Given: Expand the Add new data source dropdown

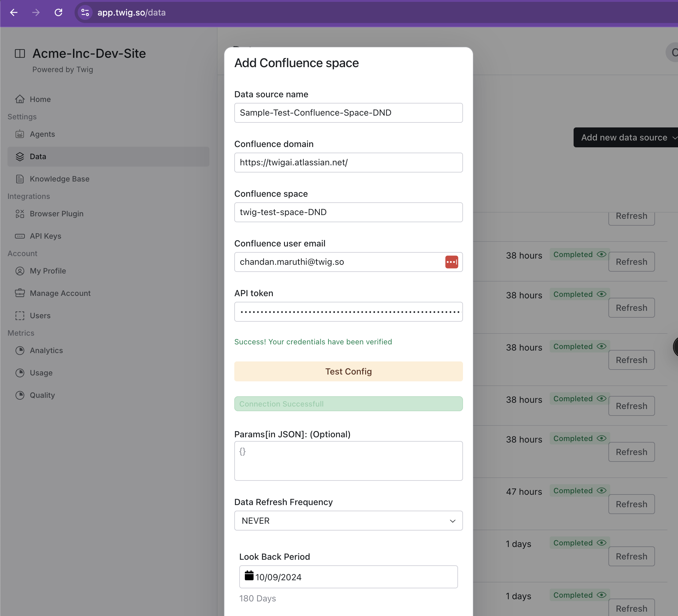Looking at the screenshot, I should coord(625,137).
